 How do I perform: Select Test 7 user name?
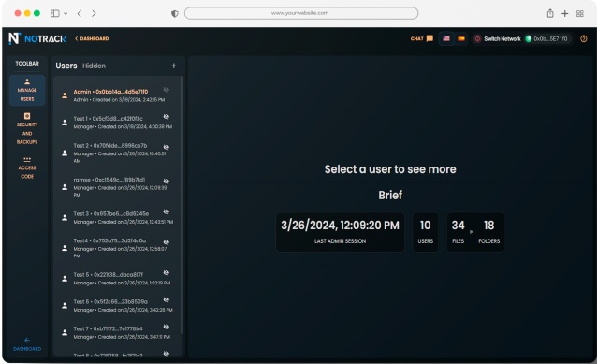click(x=109, y=328)
